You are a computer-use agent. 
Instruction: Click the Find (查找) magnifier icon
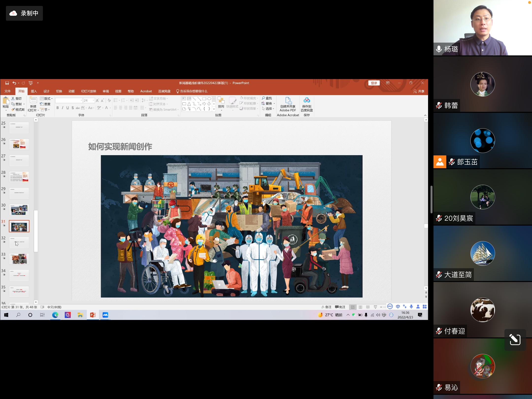point(263,98)
